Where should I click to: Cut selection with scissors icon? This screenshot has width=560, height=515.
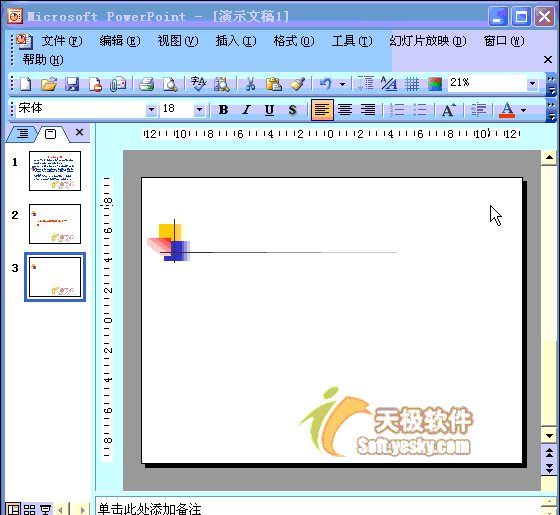point(250,84)
